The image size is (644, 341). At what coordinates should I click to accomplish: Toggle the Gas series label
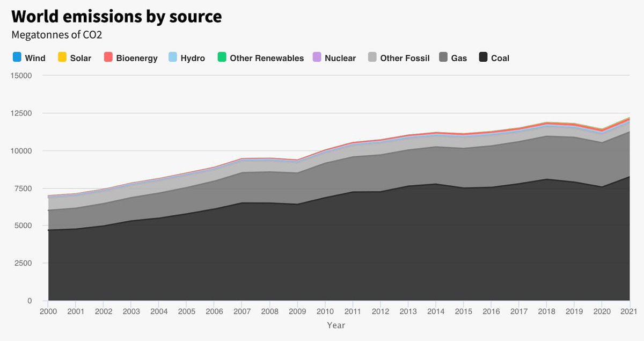point(459,58)
